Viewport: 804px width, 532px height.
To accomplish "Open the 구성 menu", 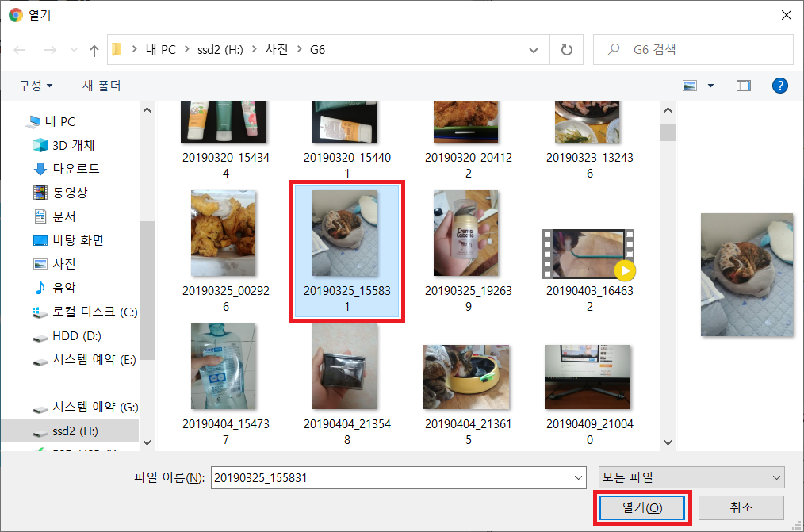I will pyautogui.click(x=35, y=86).
